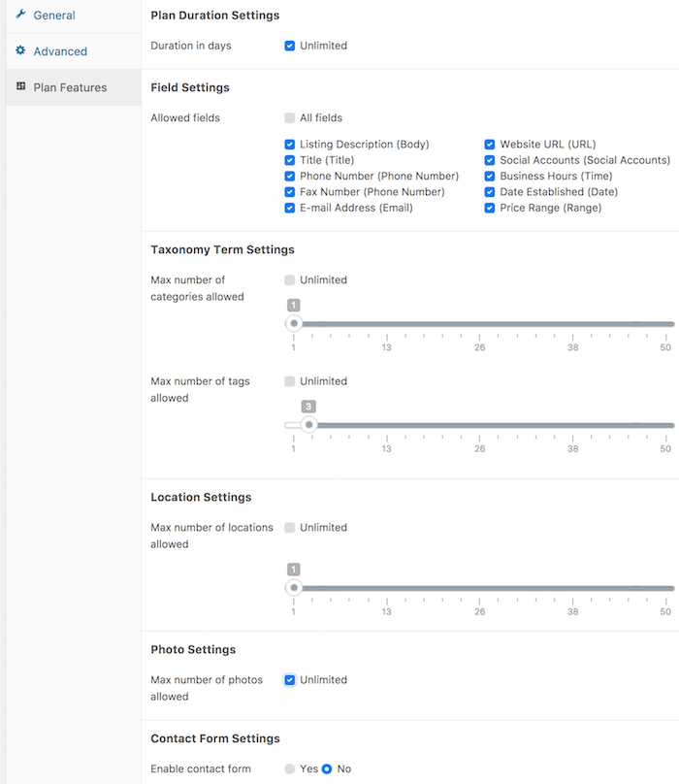Viewport: 679px width, 784px height.
Task: Uncheck Social Accounts field checkbox
Action: (490, 160)
